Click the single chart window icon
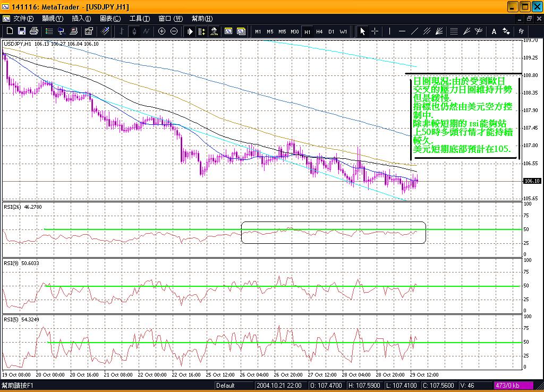Image resolution: width=544 pixels, height=392 pixels. 228,31
